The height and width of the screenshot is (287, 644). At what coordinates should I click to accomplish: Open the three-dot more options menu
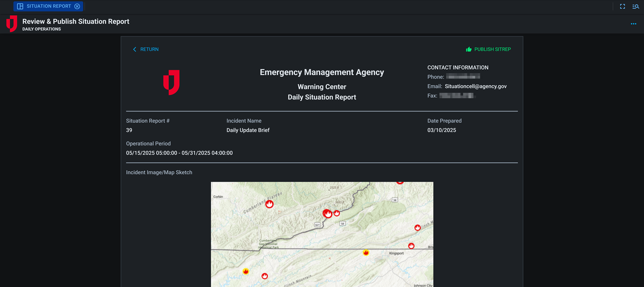tap(633, 24)
